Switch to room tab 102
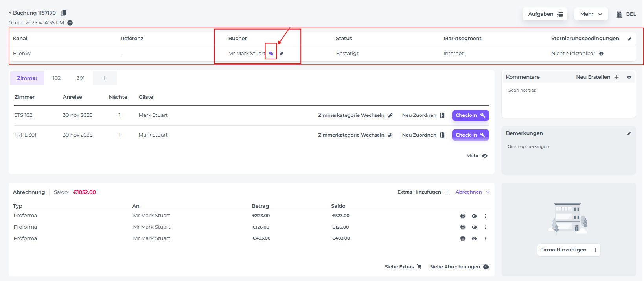 click(x=57, y=78)
